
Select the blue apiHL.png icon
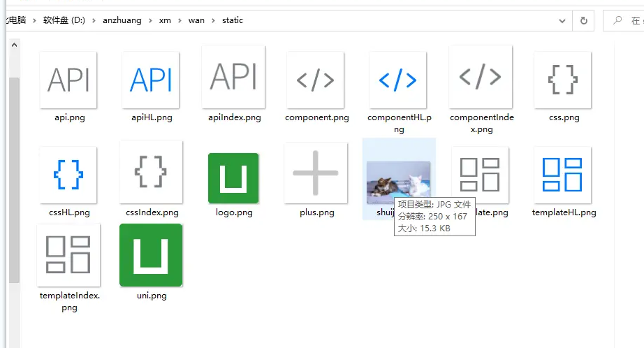point(151,80)
